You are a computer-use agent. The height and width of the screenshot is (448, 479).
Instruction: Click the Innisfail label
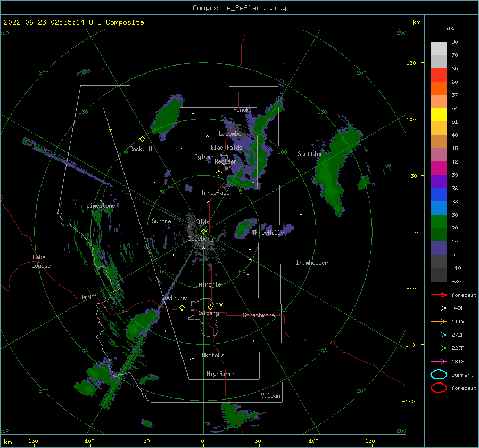[x=215, y=193]
